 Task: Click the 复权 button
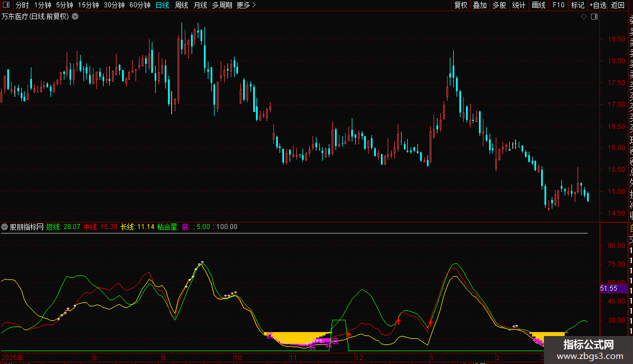point(460,6)
